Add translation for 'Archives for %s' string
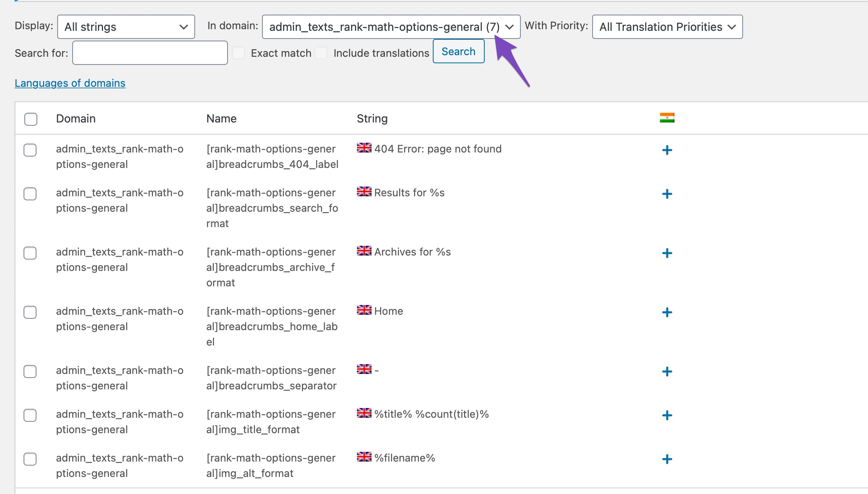This screenshot has width=868, height=494. tap(667, 253)
